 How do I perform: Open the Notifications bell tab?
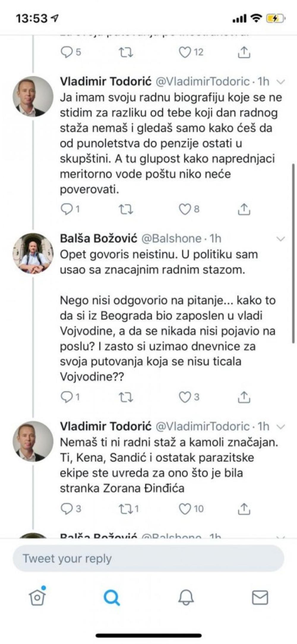tap(186, 597)
